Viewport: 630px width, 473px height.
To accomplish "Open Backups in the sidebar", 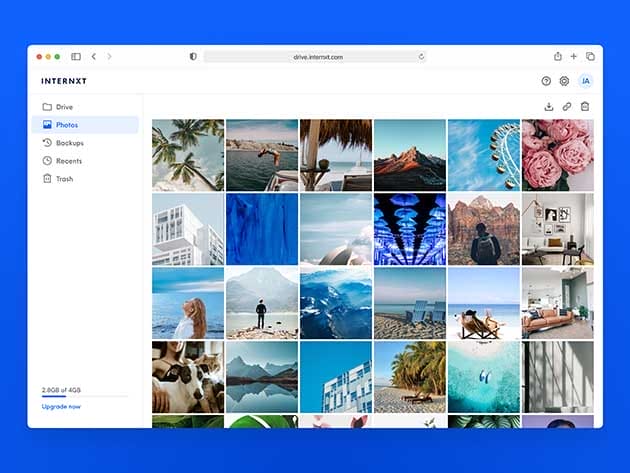I will point(69,143).
